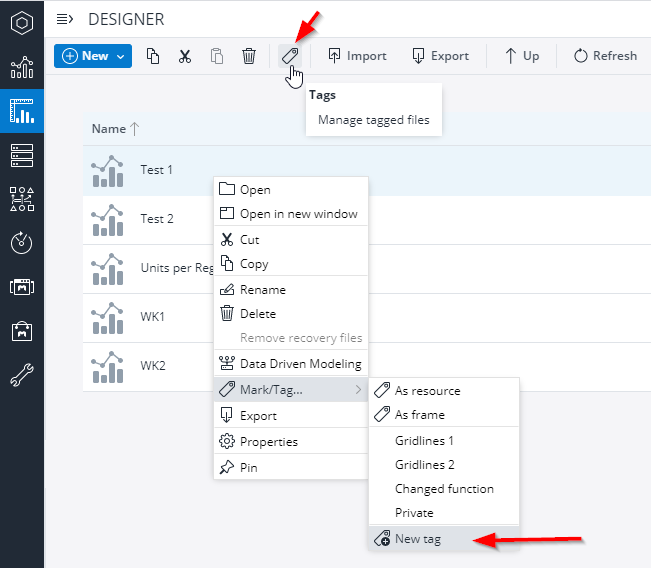Open Properties from the context menu
The image size is (651, 568).
pos(291,441)
